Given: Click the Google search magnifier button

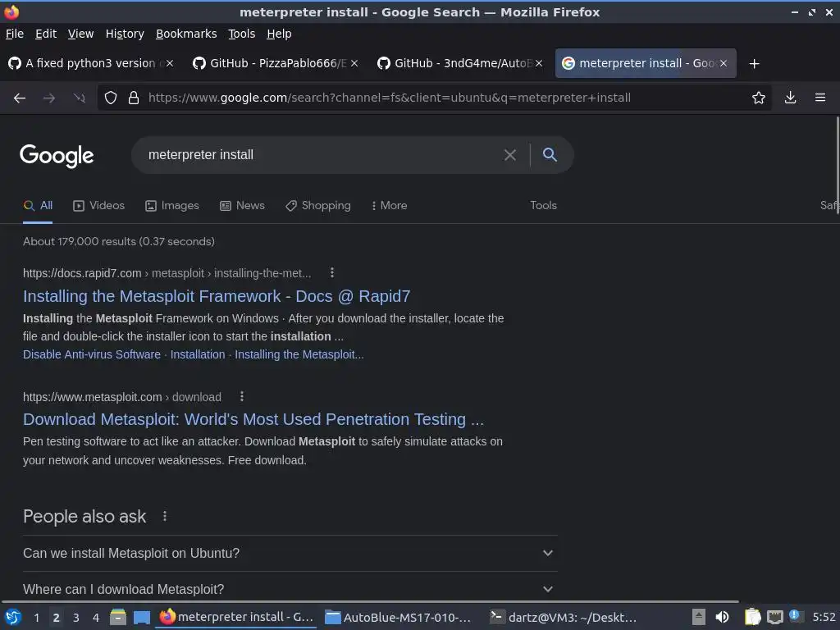Looking at the screenshot, I should tap(550, 155).
